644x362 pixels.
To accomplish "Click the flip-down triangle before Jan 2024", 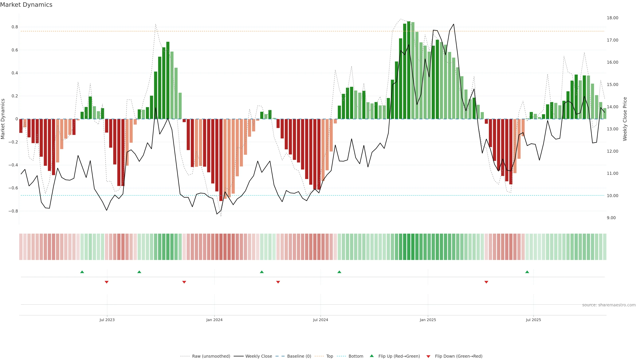I will coord(184,282).
